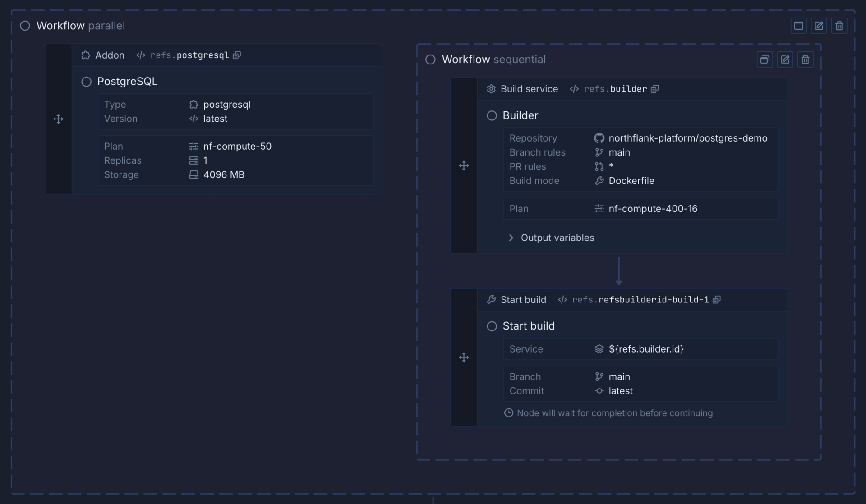Click the commit icon beside Commit latest

(599, 391)
